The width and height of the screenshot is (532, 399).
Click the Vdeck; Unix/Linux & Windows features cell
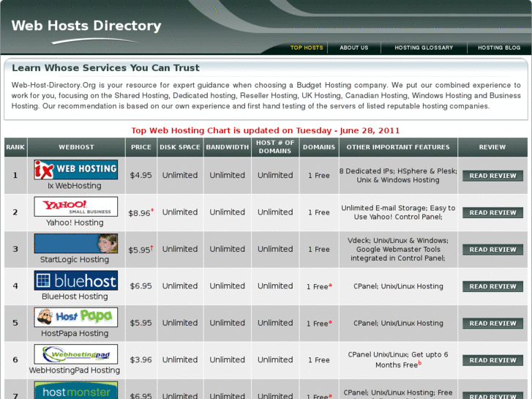click(398, 249)
